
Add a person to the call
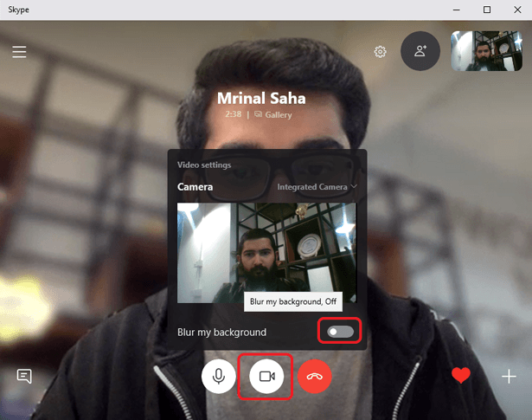(420, 51)
